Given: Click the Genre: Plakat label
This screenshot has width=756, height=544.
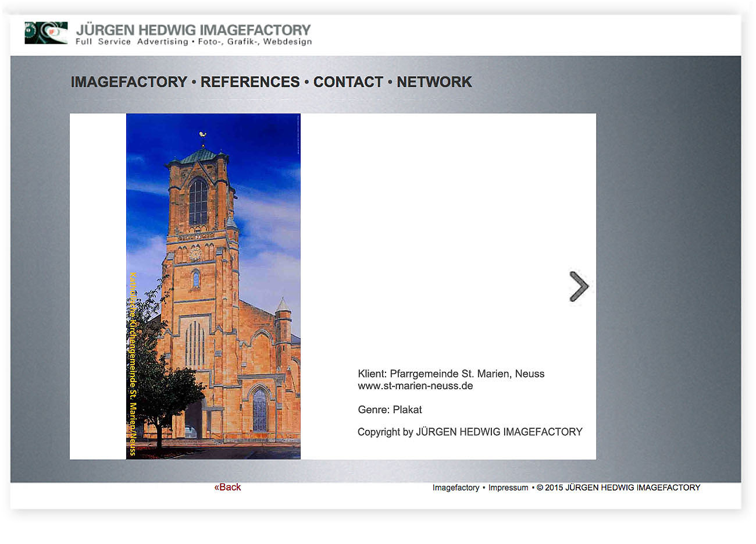Looking at the screenshot, I should pos(390,410).
